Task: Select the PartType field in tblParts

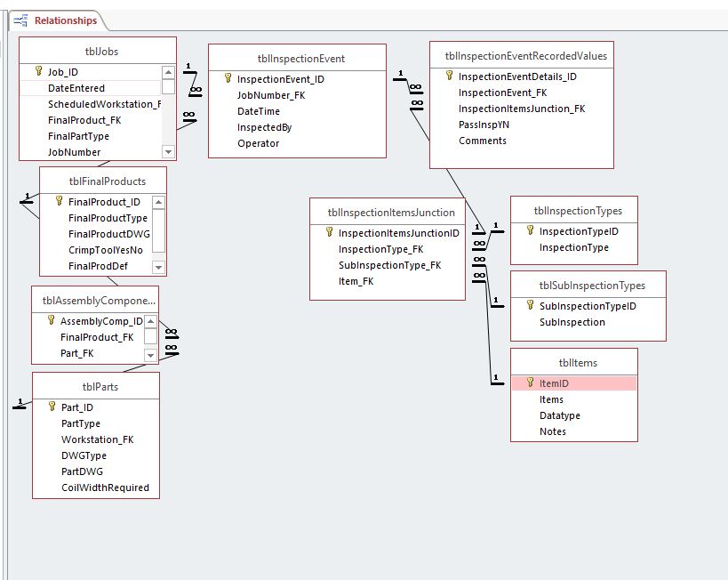Action: (x=80, y=423)
